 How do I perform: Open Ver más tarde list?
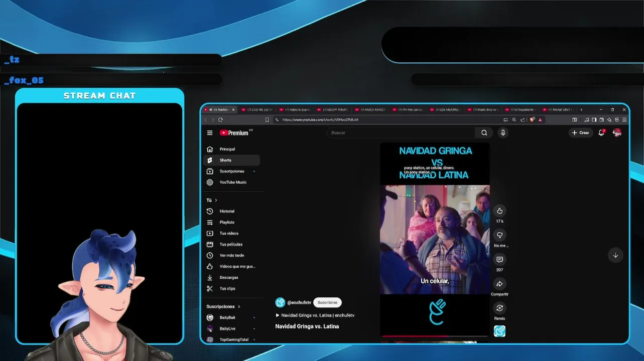[x=231, y=255]
